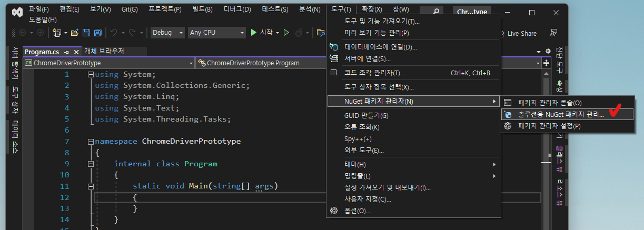Viewport: 644px width, 230px height.
Task: Open the Git(G) menu
Action: click(128, 9)
